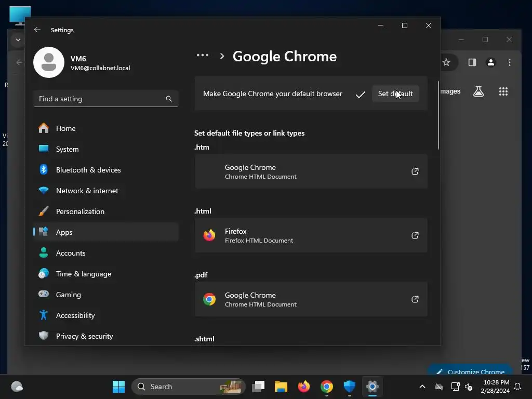The width and height of the screenshot is (532, 399).
Task: Click the network tray icon
Action: [455, 387]
